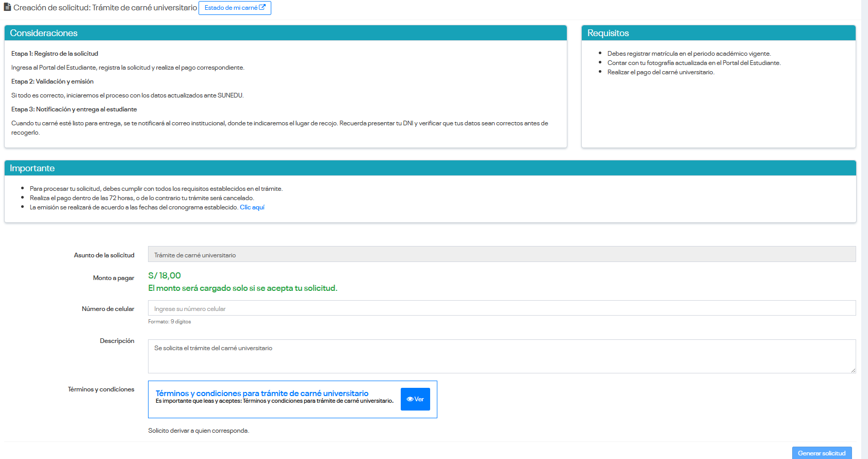Click 'Contar con tu fotografía actualizada' requirement
Image resolution: width=868 pixels, height=459 pixels.
694,63
